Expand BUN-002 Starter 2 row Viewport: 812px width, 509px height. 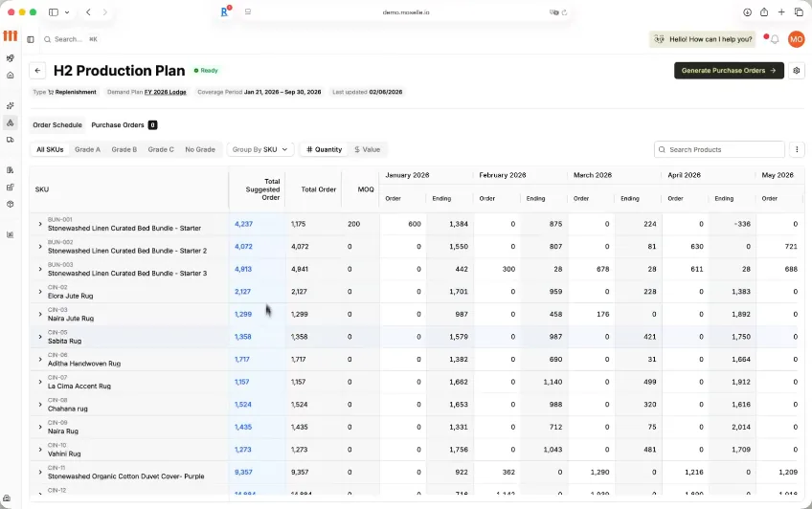40,246
